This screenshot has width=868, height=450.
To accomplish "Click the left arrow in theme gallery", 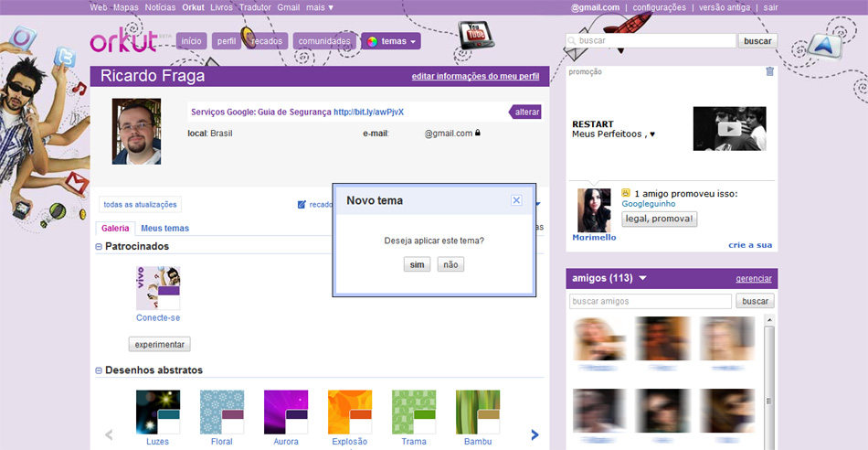I will [x=109, y=435].
